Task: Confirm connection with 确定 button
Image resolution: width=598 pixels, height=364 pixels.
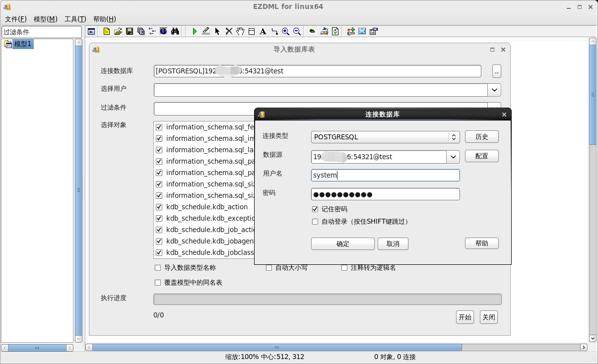Action: pyautogui.click(x=343, y=244)
